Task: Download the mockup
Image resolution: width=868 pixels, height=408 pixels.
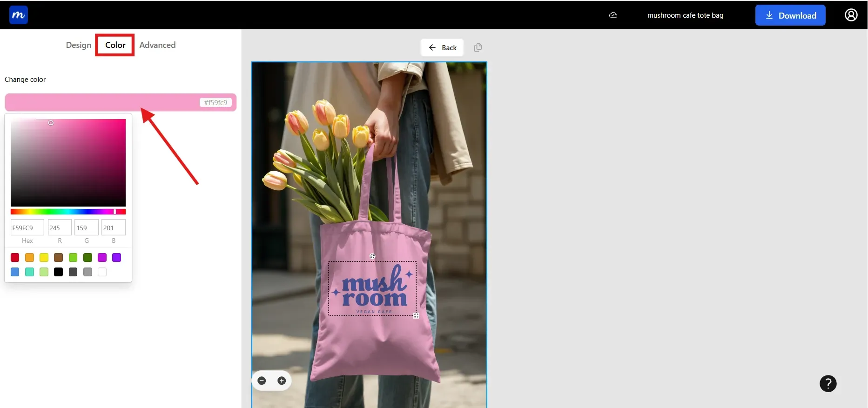Action: coord(790,15)
